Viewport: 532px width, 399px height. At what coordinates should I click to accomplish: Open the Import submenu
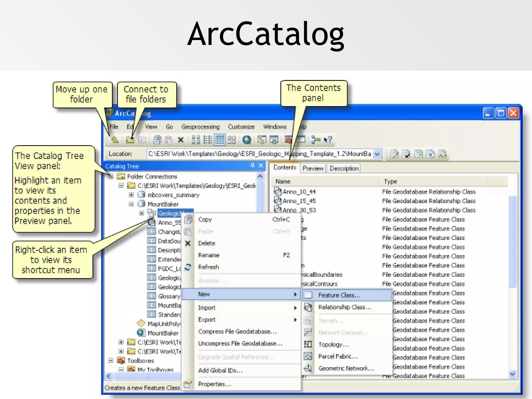[242, 308]
